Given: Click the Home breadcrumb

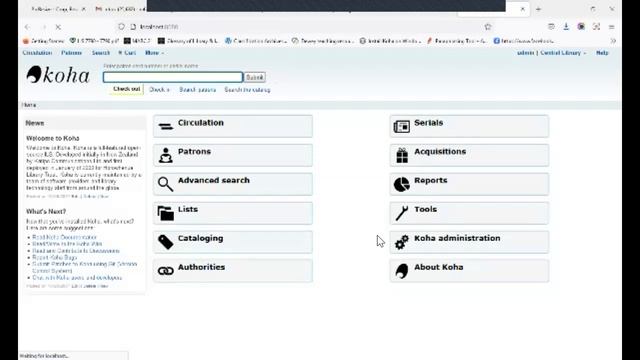Looking at the screenshot, I should 29,105.
